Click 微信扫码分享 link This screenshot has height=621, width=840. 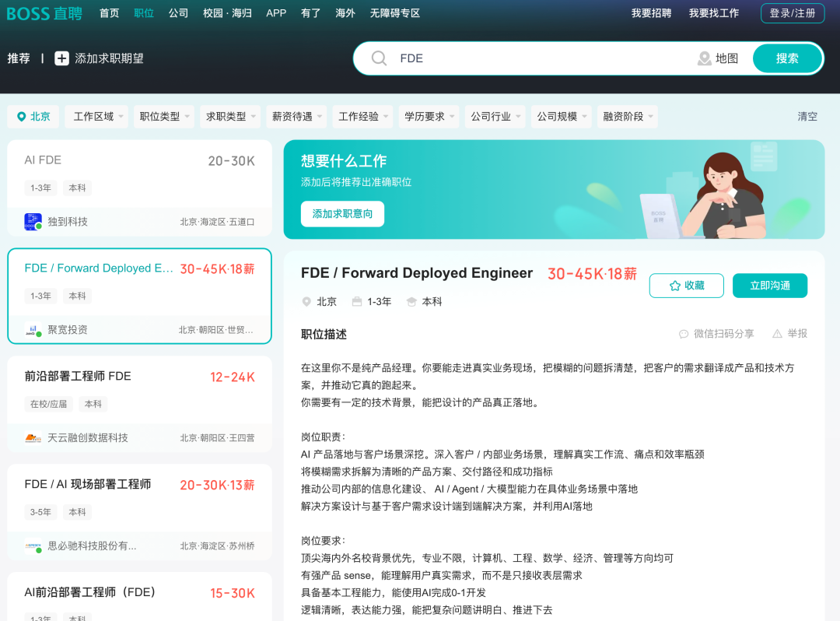click(x=724, y=334)
